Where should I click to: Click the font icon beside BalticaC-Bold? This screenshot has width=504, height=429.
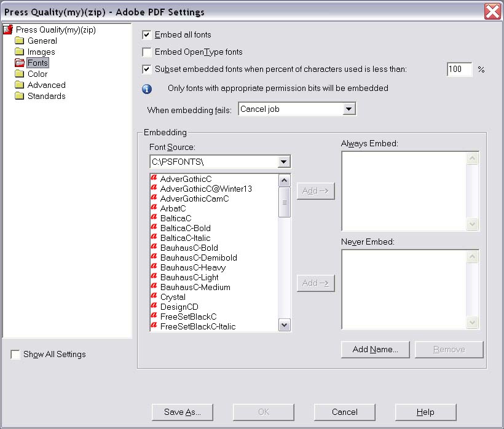154,227
